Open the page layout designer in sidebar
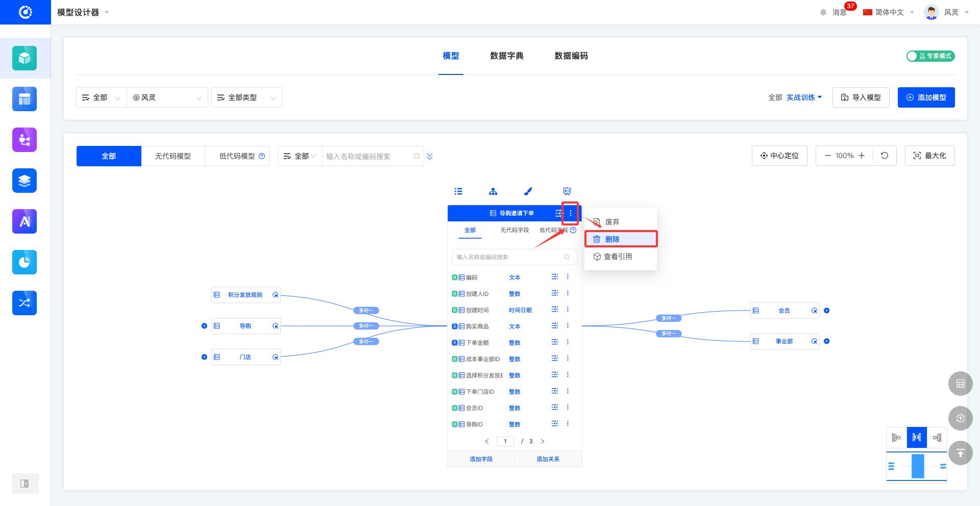This screenshot has height=506, width=980. [x=24, y=99]
